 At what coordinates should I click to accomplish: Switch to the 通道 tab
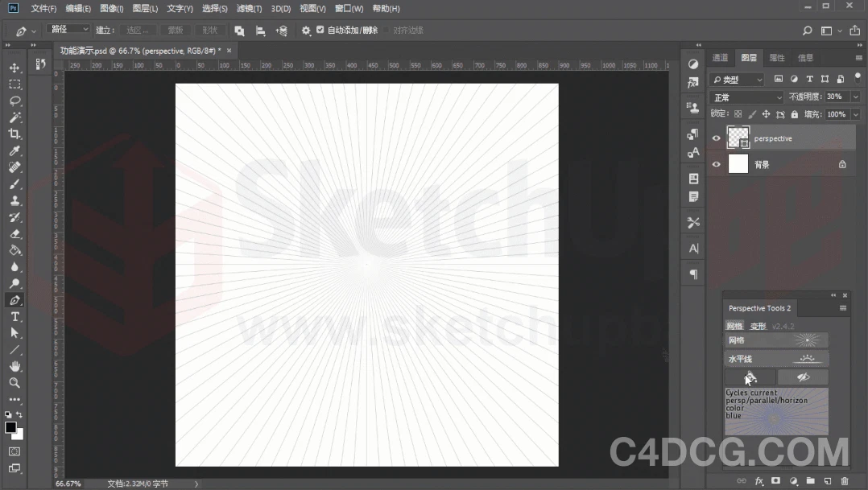coord(720,57)
